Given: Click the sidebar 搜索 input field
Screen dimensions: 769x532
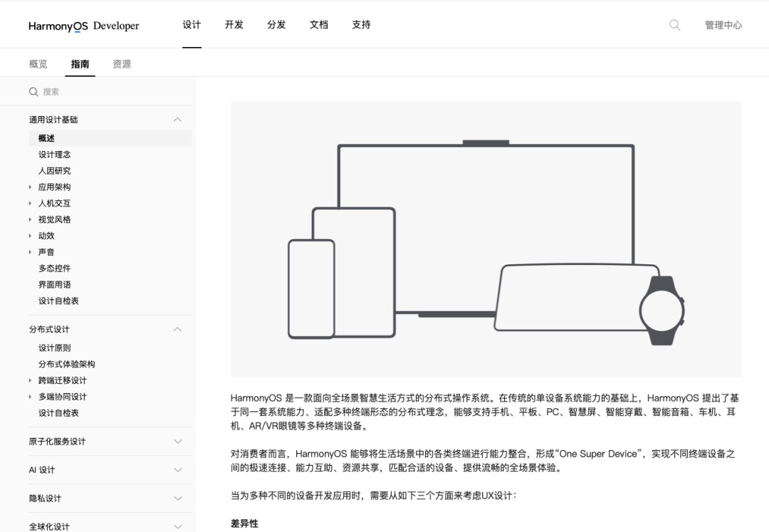Looking at the screenshot, I should click(107, 92).
